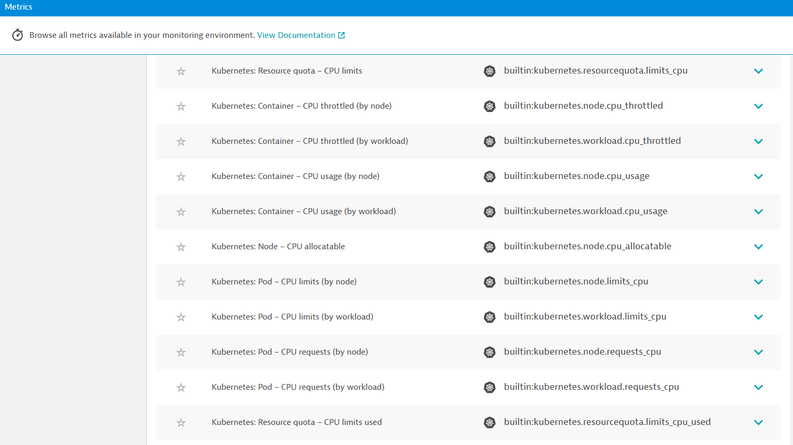The image size is (793, 445).
Task: Toggle favorite star for Node – CPU allocatable
Action: click(x=181, y=247)
